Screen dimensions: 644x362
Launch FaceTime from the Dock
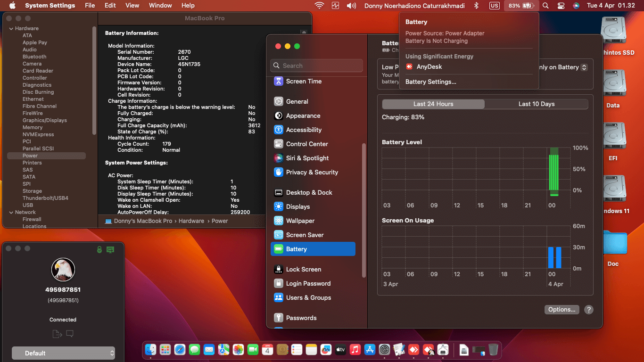(x=253, y=350)
